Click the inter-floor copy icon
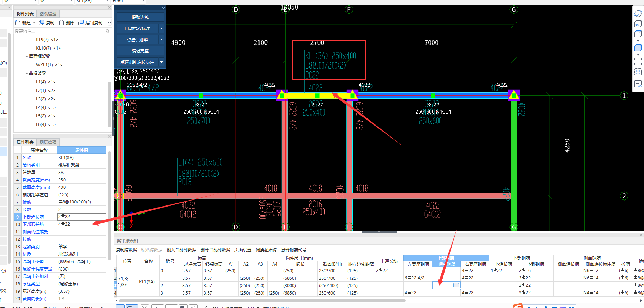644x308 pixels. point(81,23)
